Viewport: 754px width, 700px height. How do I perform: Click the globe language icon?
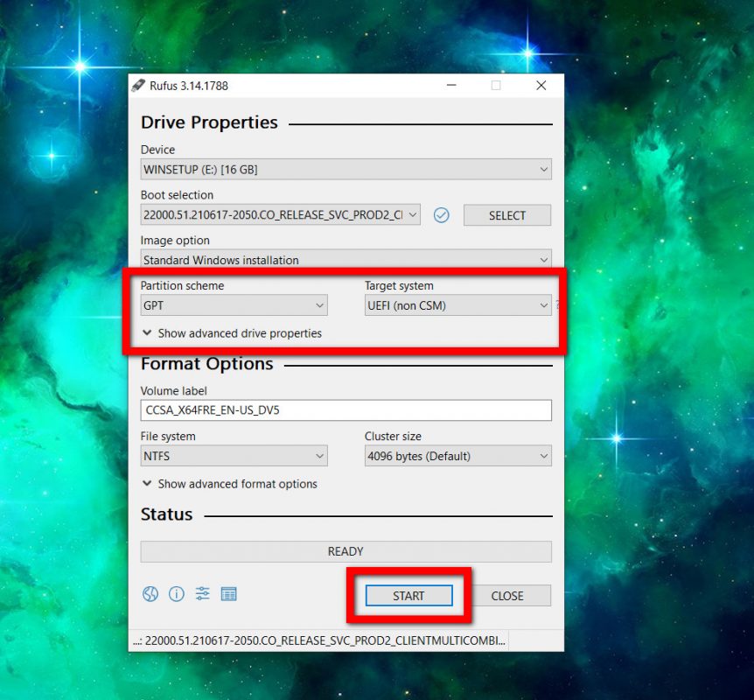pyautogui.click(x=150, y=594)
